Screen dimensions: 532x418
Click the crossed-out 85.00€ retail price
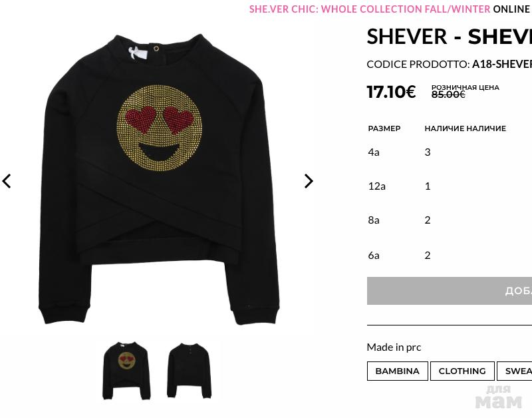(x=448, y=95)
